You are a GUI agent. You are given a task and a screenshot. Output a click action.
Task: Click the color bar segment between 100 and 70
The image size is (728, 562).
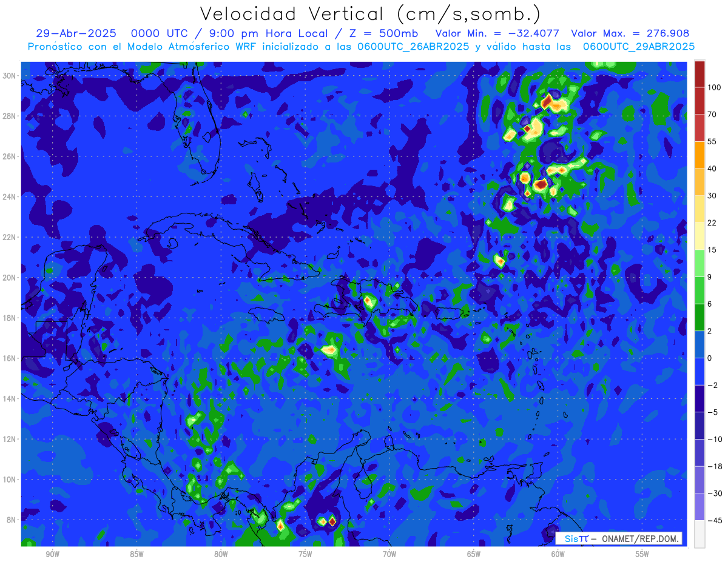click(x=699, y=101)
